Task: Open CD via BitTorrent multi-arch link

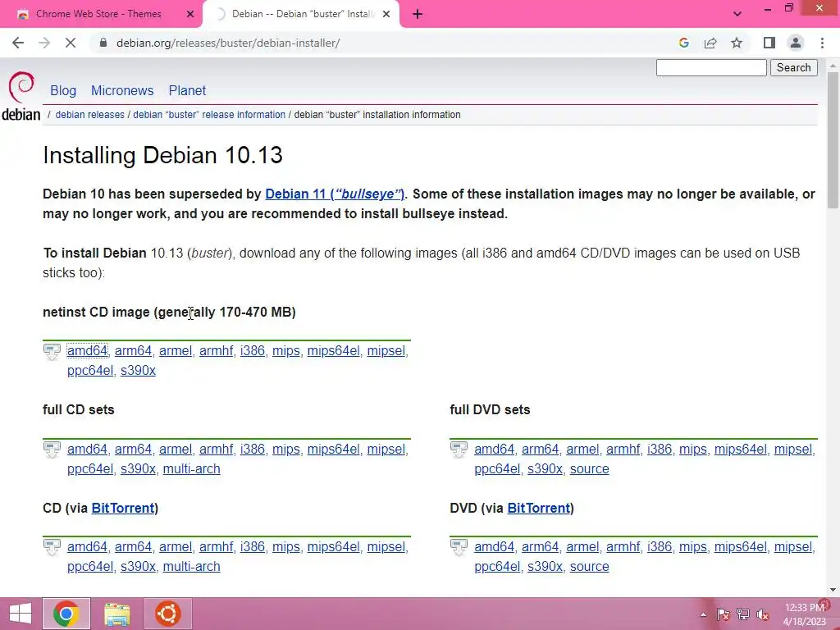Action: (191, 567)
